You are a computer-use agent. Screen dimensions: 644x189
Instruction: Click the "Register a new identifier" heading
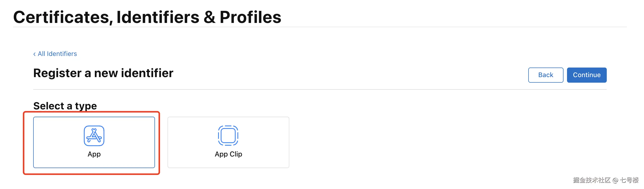tap(103, 73)
